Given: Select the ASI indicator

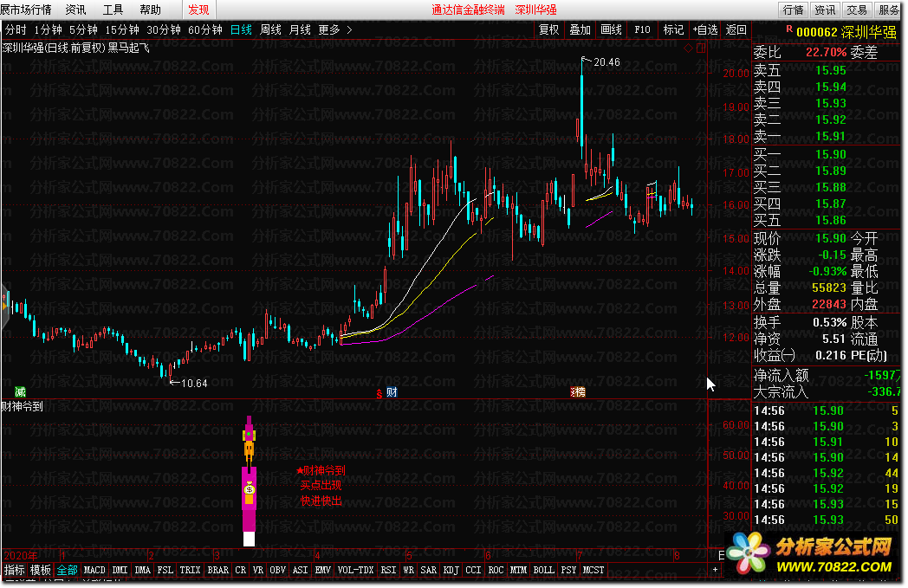Looking at the screenshot, I should pos(300,570).
